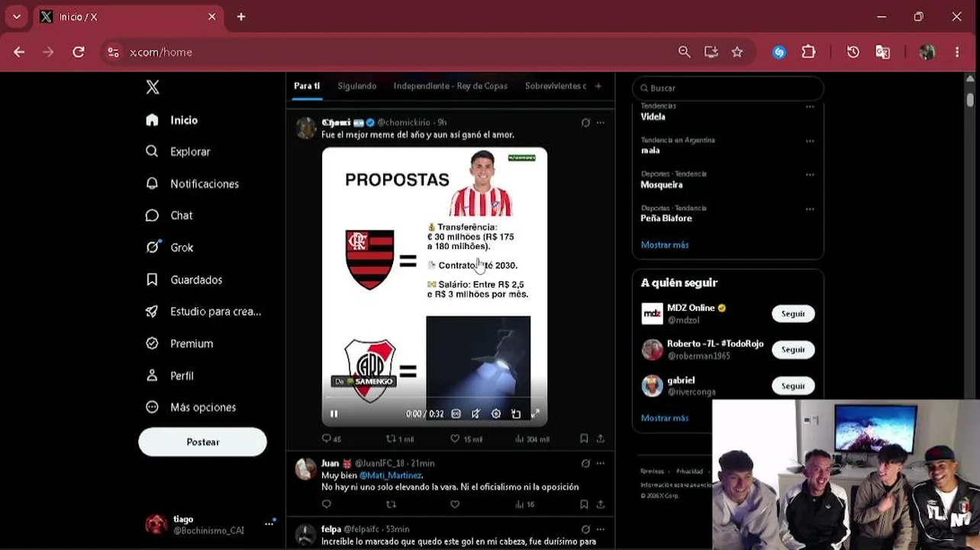980x550 pixels.
Task: Follow MDZ Online with Seguir
Action: click(793, 314)
